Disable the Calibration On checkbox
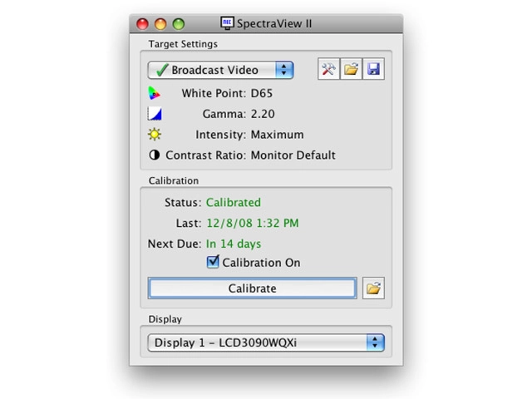This screenshot has height=399, width=532. 214,263
